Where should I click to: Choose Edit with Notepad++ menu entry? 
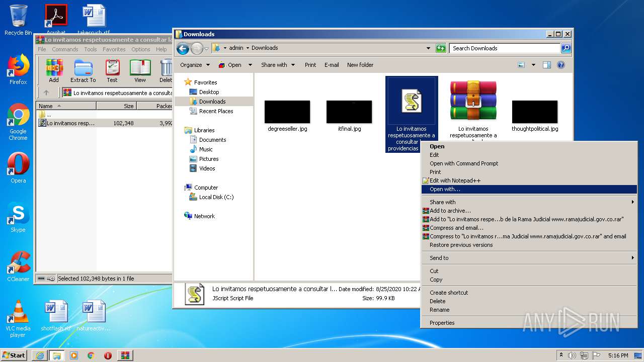click(529, 180)
